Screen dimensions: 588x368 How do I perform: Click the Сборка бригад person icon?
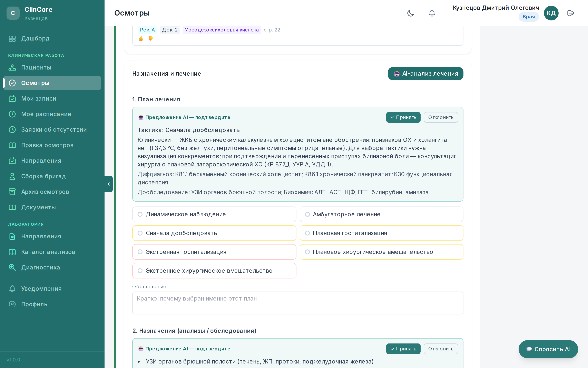pos(12,176)
